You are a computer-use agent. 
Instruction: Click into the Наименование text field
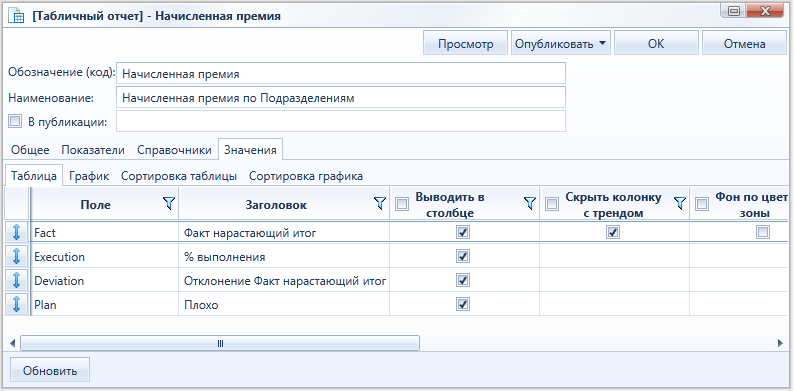pyautogui.click(x=341, y=98)
